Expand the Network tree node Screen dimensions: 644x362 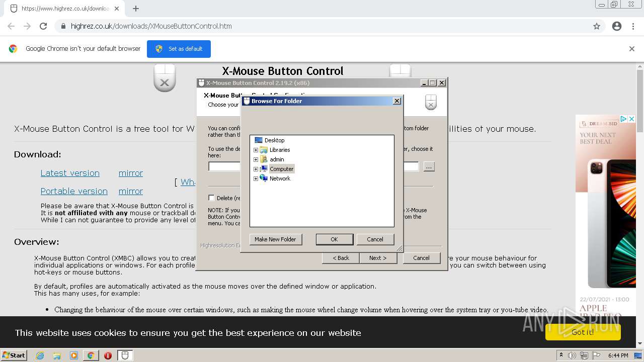pos(256,178)
